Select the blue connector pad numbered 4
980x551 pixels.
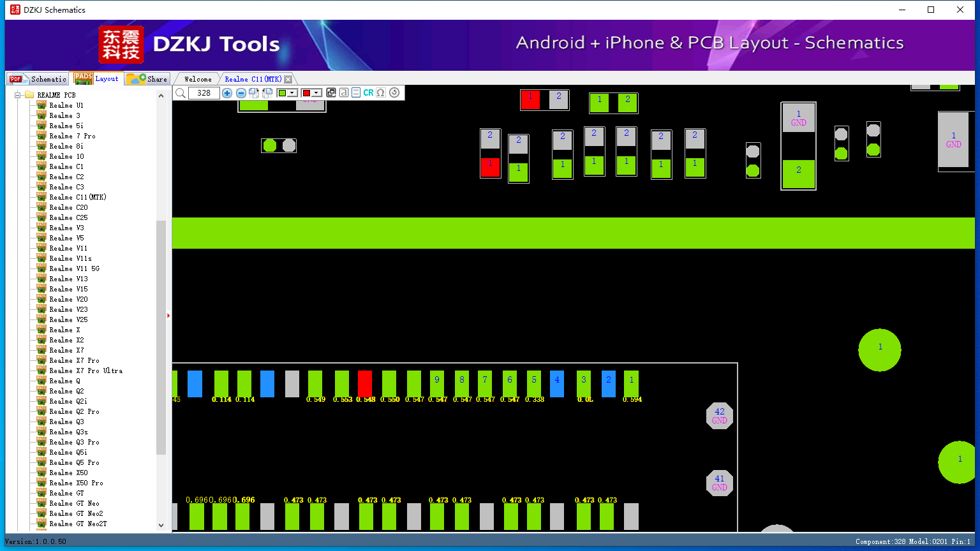[x=557, y=383]
